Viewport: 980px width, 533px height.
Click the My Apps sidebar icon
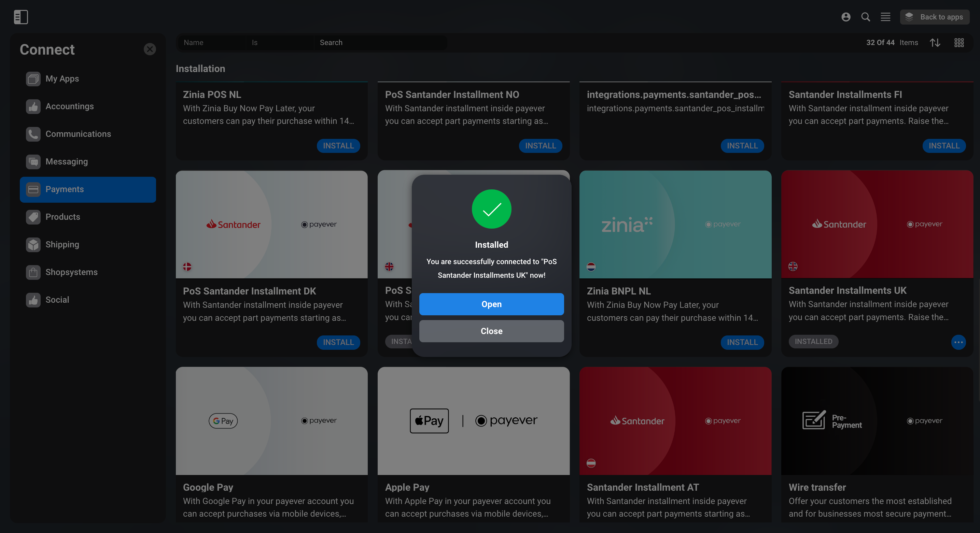(x=33, y=79)
